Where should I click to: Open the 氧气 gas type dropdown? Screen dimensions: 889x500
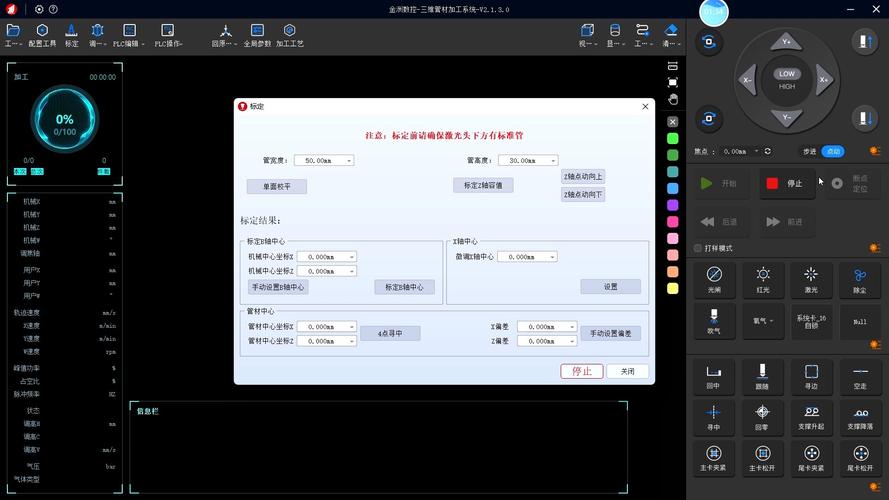(763, 321)
